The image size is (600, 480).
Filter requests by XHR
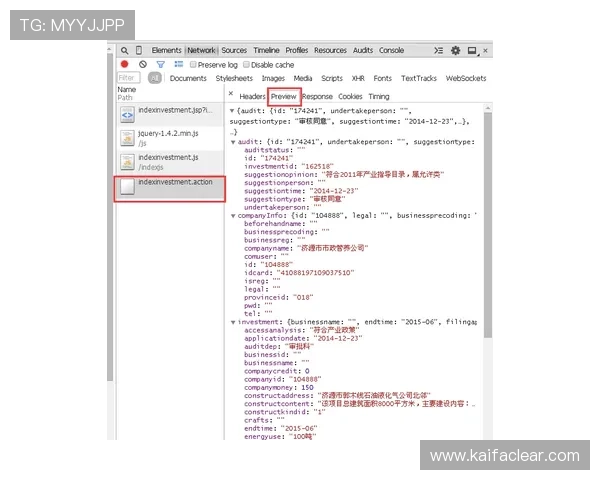coord(358,78)
